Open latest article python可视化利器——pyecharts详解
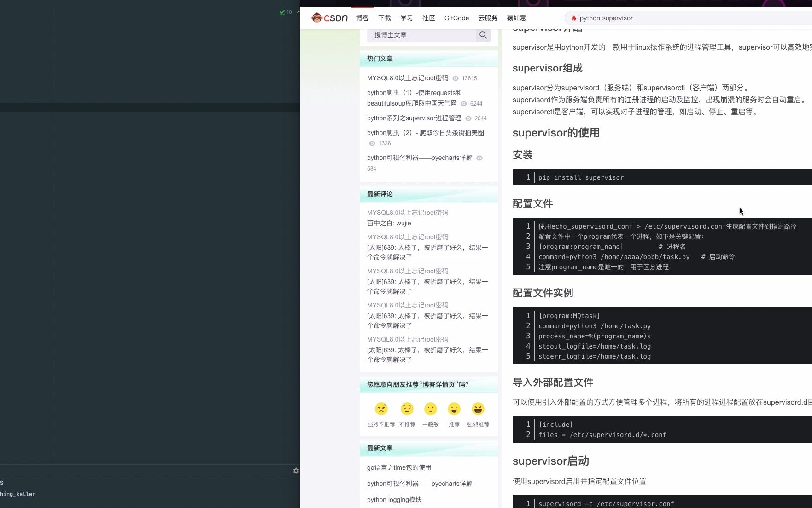The image size is (812, 508). pos(420,484)
